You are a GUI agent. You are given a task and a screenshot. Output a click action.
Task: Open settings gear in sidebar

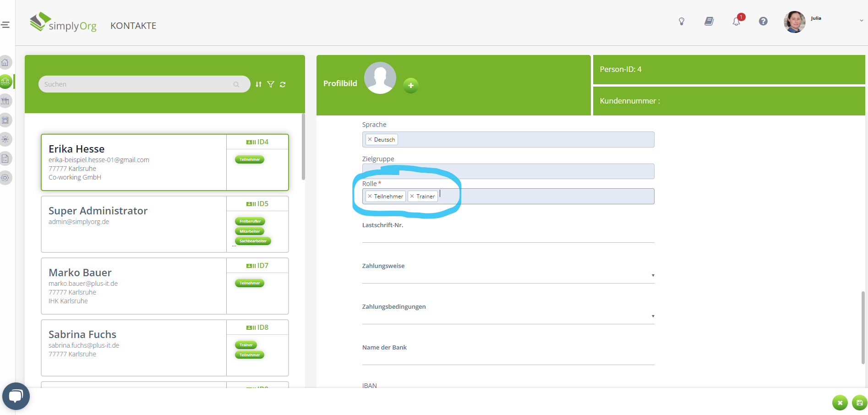click(5, 178)
